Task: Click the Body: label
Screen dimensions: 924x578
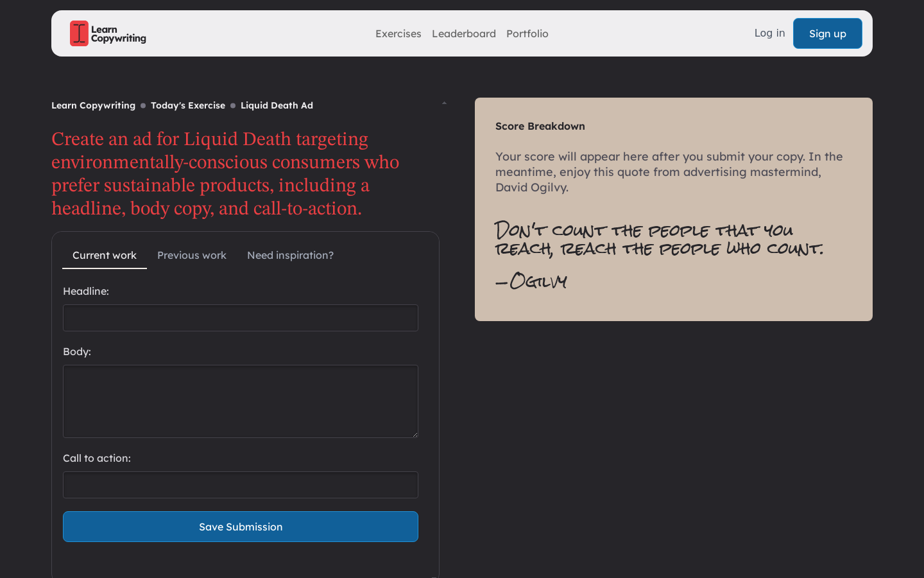Action: pos(77,351)
